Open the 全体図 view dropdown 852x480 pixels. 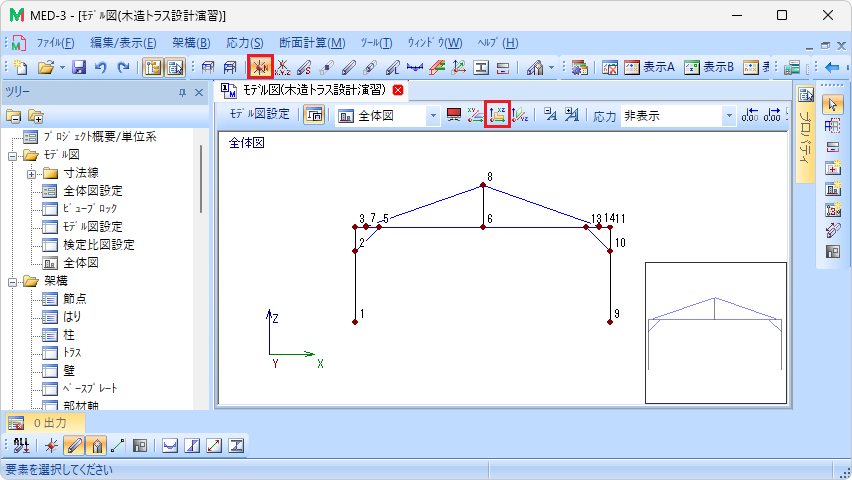coord(433,115)
